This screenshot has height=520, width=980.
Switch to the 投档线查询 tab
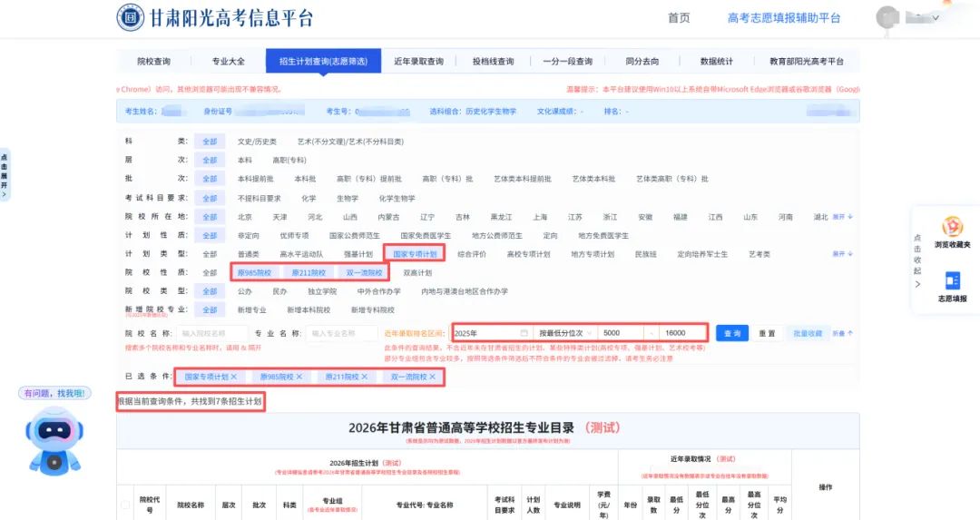click(x=493, y=61)
